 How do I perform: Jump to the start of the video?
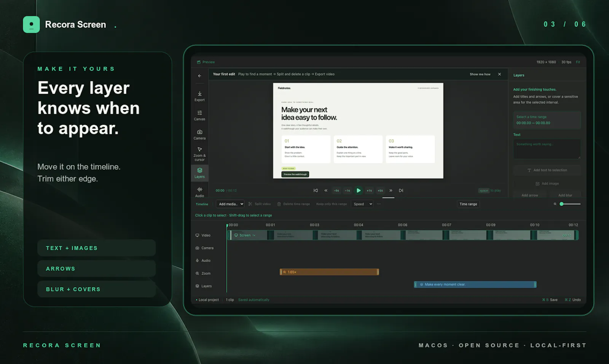coord(316,191)
